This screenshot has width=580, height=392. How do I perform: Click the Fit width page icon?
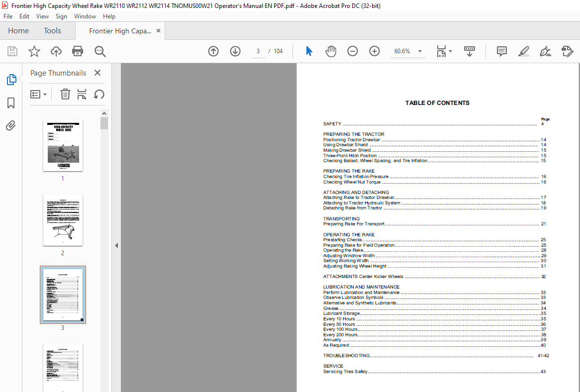(x=441, y=51)
